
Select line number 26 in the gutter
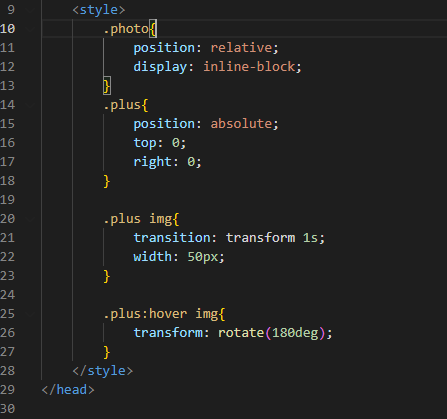click(7, 333)
